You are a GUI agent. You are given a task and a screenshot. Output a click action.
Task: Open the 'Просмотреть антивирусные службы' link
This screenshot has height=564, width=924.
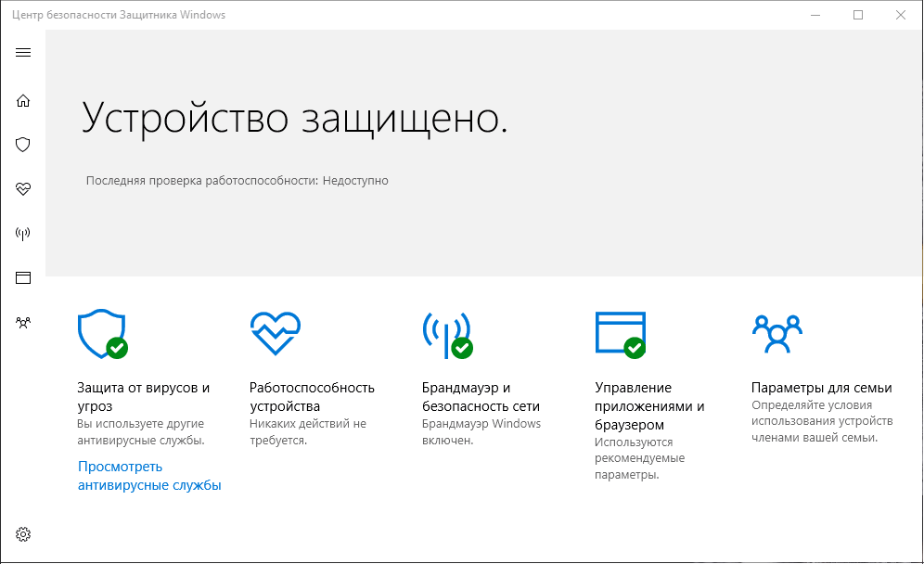click(x=148, y=476)
